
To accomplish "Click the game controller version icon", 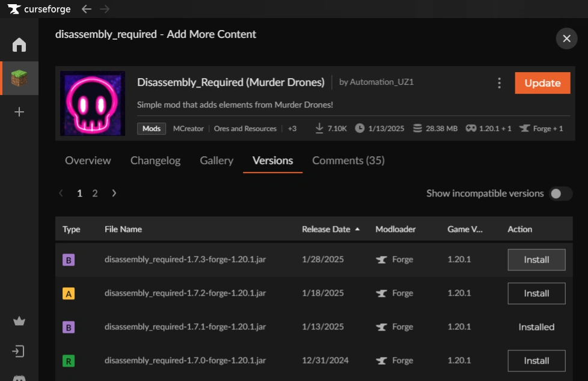I will point(471,128).
